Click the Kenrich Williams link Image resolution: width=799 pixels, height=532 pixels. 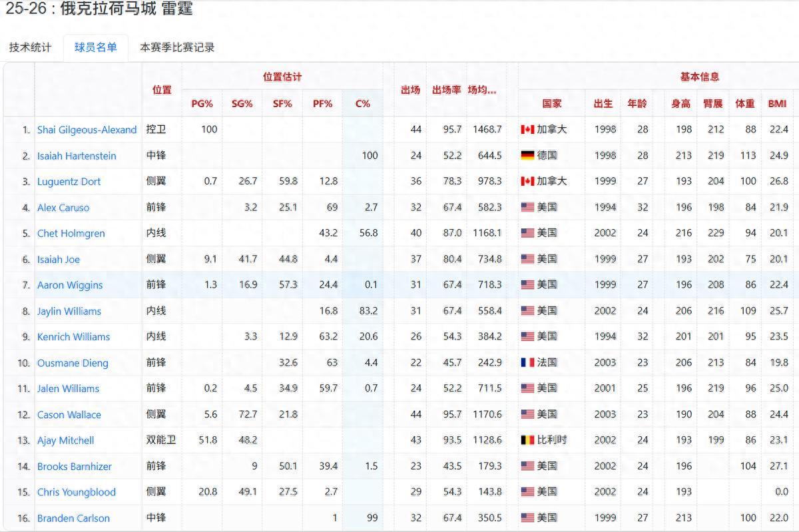(75, 337)
